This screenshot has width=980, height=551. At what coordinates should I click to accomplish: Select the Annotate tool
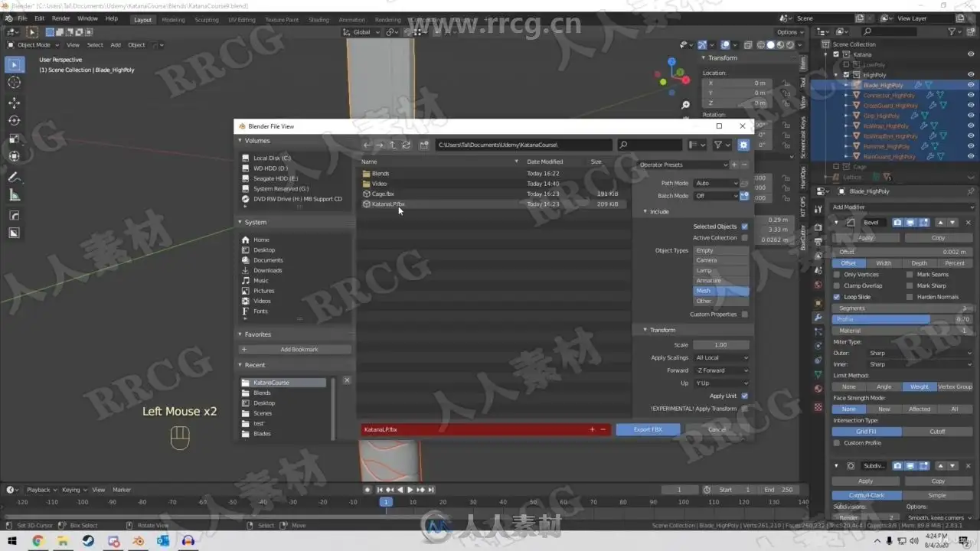(x=15, y=178)
